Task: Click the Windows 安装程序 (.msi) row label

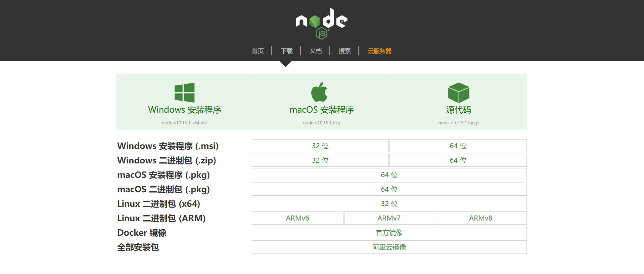Action: (168, 146)
